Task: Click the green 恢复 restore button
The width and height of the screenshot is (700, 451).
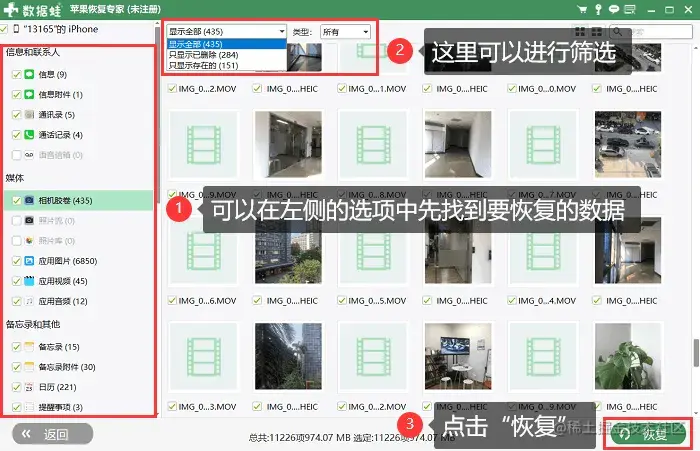Action: tap(646, 434)
